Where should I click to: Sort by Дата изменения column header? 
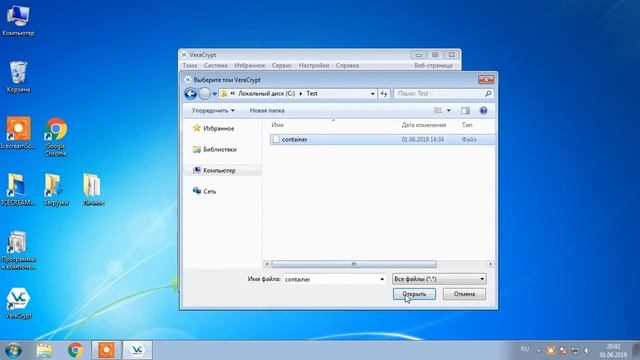tap(423, 125)
